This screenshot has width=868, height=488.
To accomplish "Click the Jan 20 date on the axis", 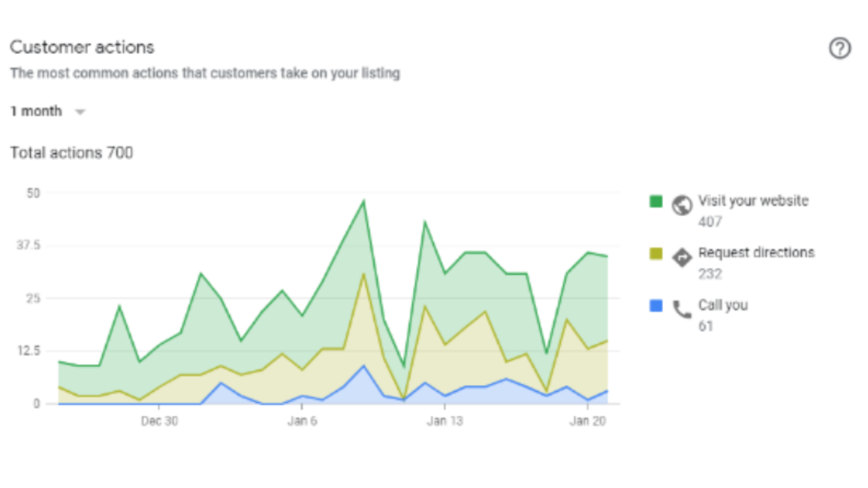I will pyautogui.click(x=587, y=421).
